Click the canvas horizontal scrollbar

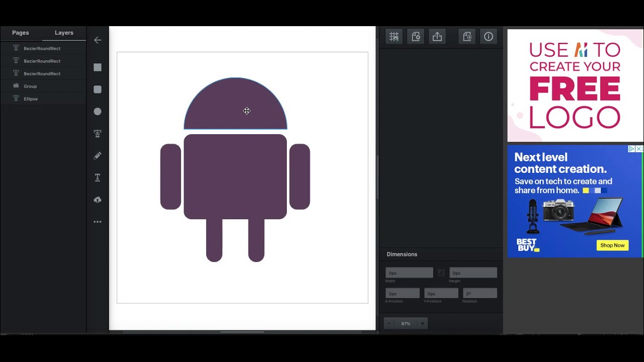[x=242, y=332]
